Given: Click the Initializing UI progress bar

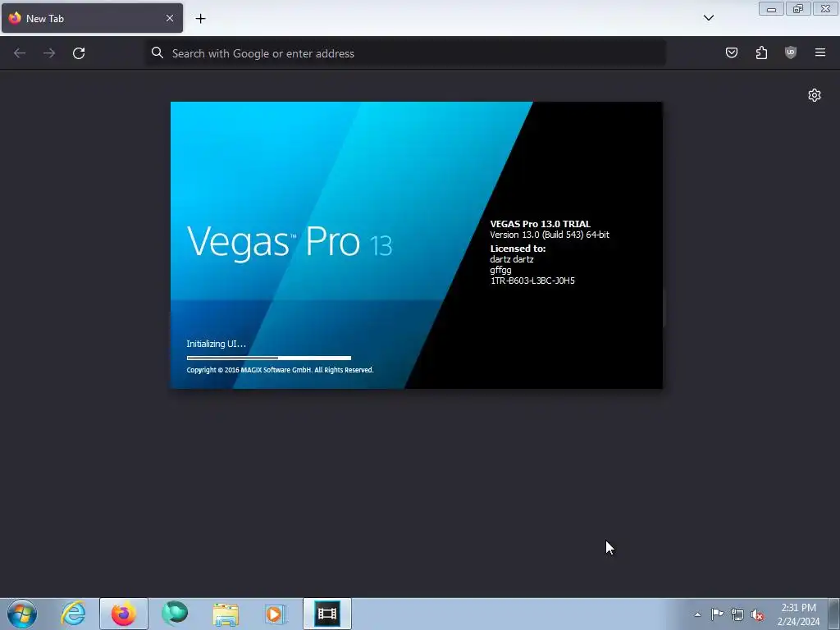Looking at the screenshot, I should tap(269, 358).
